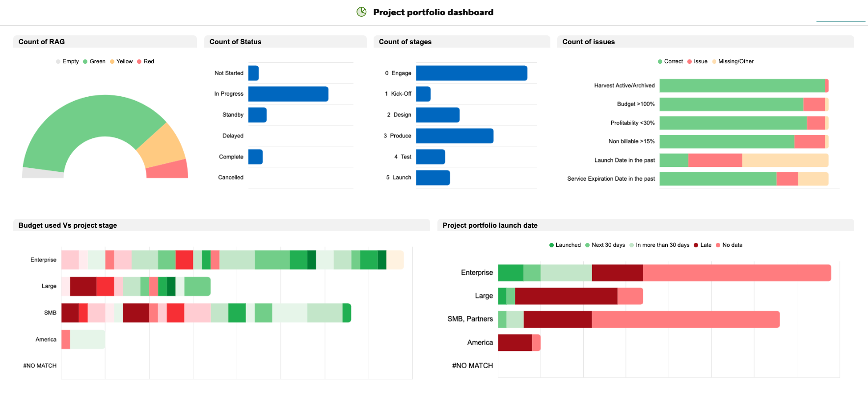Toggle Correct legend in issues chart

(670, 61)
